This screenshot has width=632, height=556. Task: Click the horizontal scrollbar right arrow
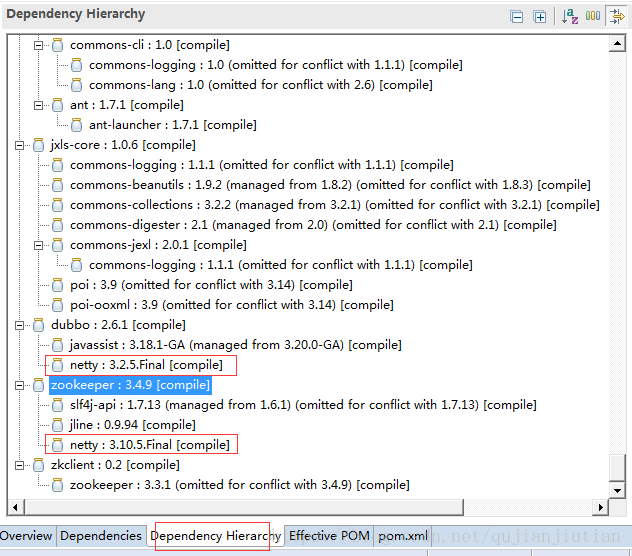[601, 507]
